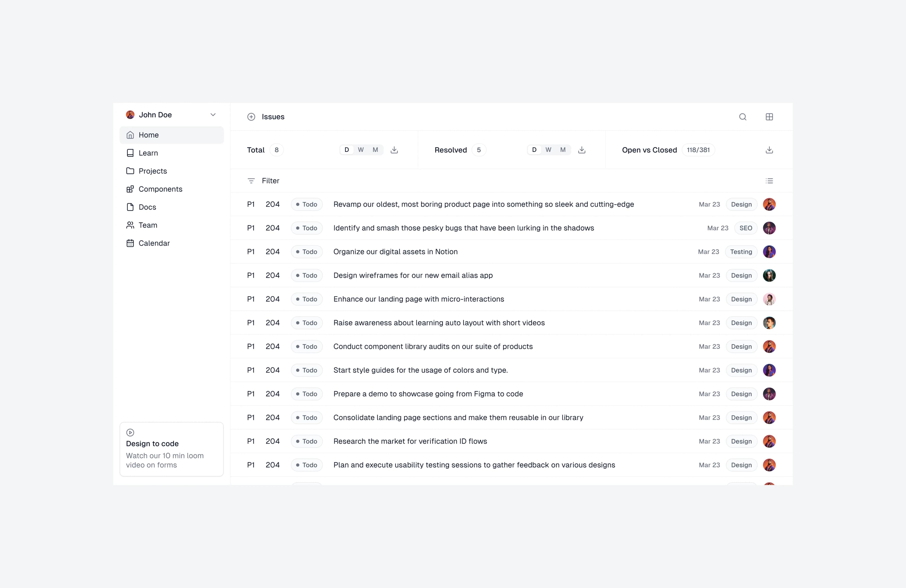This screenshot has height=588, width=906.
Task: Click Design tag on Research the market issue
Action: tap(742, 441)
